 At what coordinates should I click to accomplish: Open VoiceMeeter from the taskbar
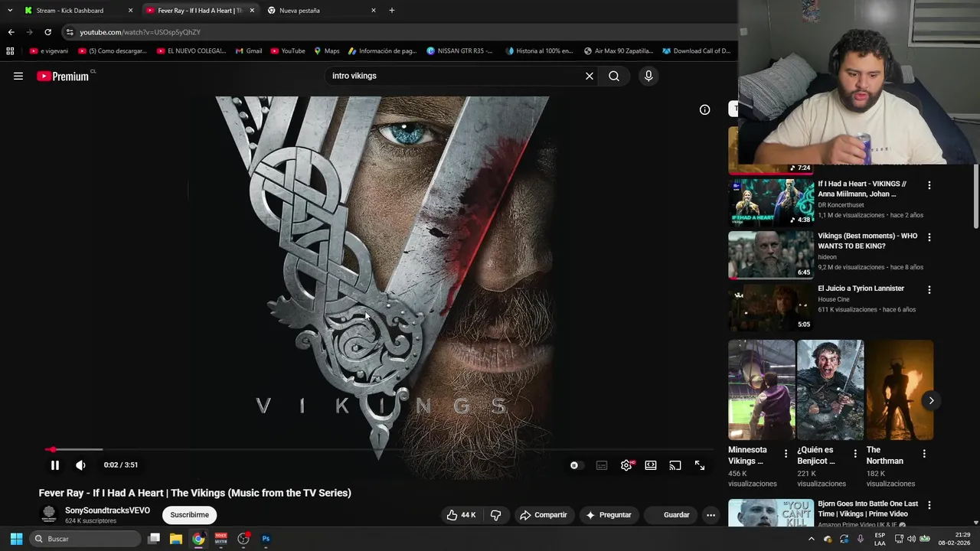coord(221,539)
